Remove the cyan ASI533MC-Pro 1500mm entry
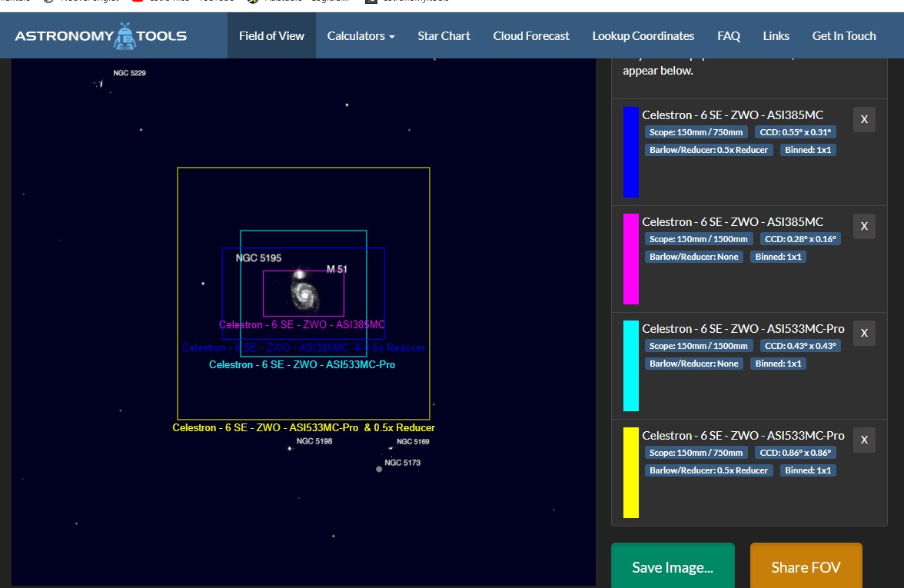This screenshot has width=904, height=588. (864, 333)
